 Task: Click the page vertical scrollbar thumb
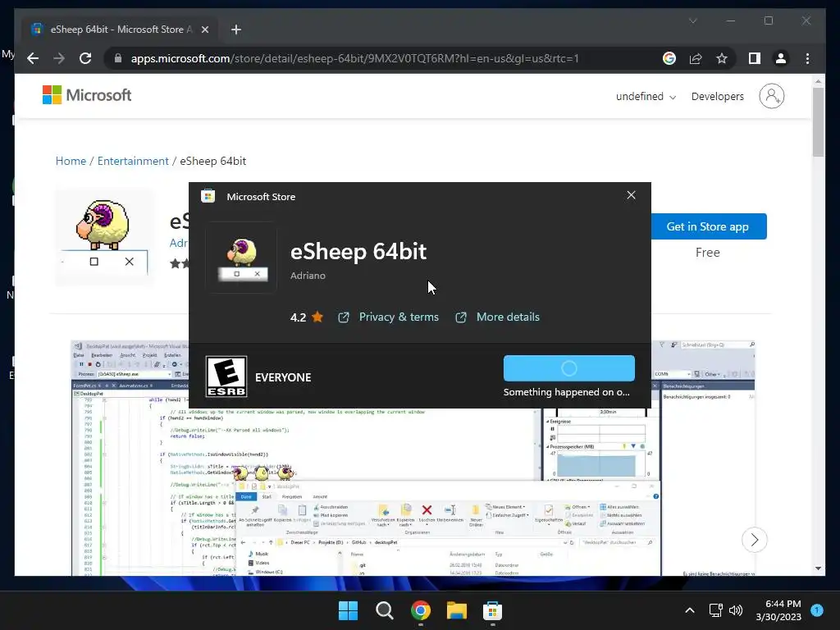click(x=818, y=122)
